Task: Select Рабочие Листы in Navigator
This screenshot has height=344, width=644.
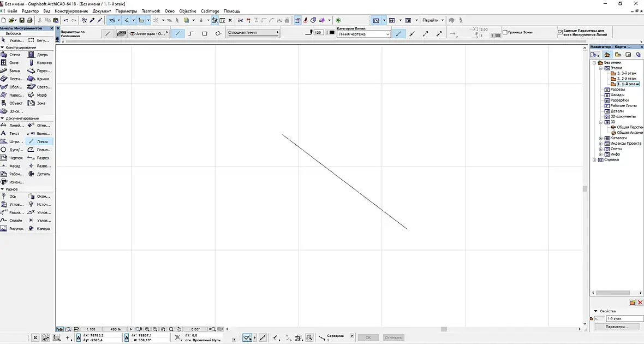Action: tap(623, 105)
